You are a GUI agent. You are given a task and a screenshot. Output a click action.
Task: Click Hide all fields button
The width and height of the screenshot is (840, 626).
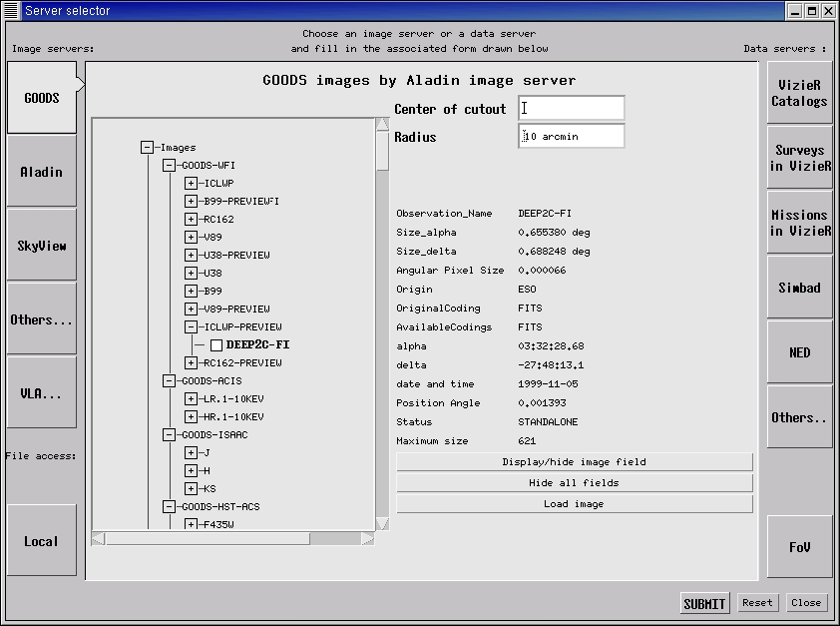[575, 483]
